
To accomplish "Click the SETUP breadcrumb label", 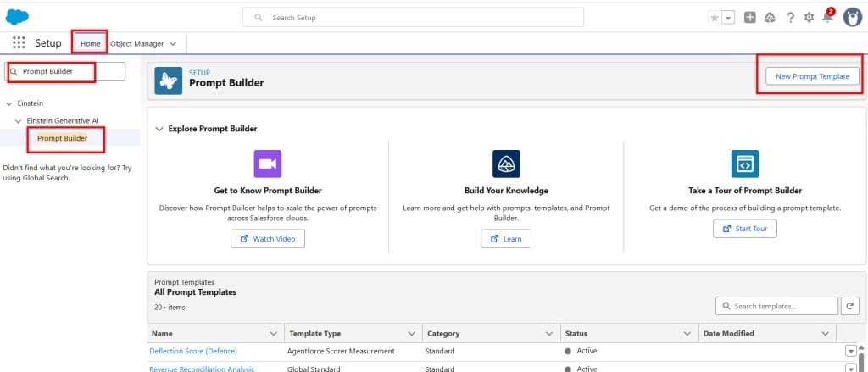I will [199, 73].
